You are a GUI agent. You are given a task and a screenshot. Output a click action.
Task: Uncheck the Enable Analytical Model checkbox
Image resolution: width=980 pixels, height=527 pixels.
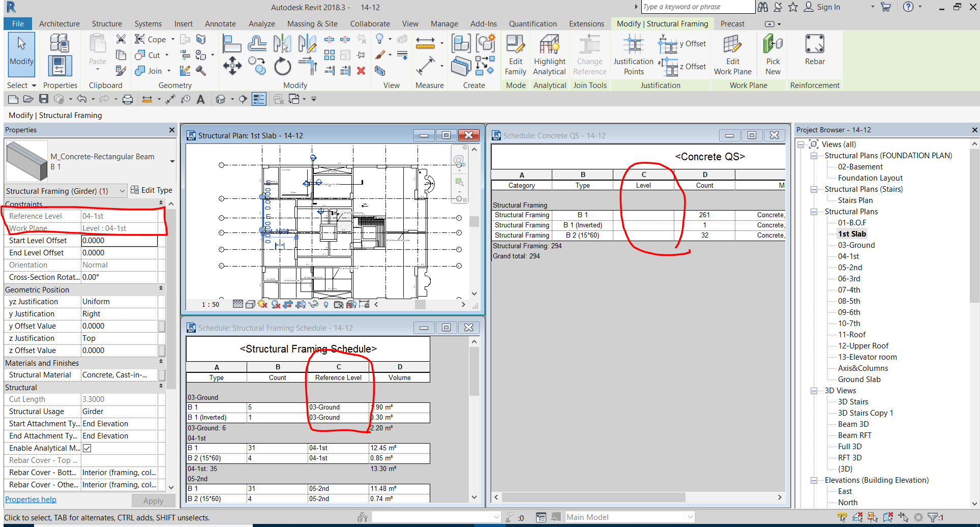(x=87, y=448)
